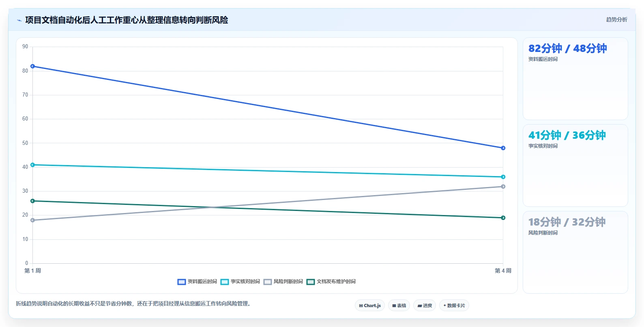This screenshot has width=644, height=327.
Task: Click the 资料搬运时间 legend label text
Action: point(202,282)
